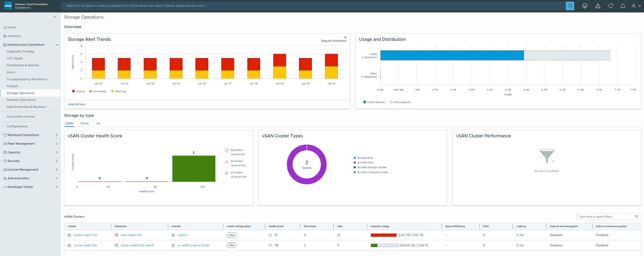Image resolution: width=644 pixels, height=256 pixels.
Task: Click vSAN Storage Cluster legend entry
Action: (370, 167)
